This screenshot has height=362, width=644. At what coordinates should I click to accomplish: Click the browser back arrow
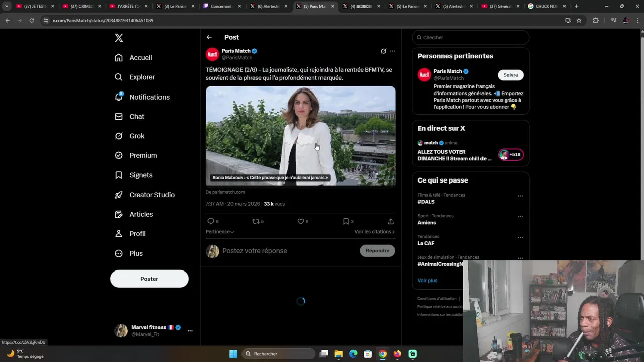pyautogui.click(x=7, y=20)
